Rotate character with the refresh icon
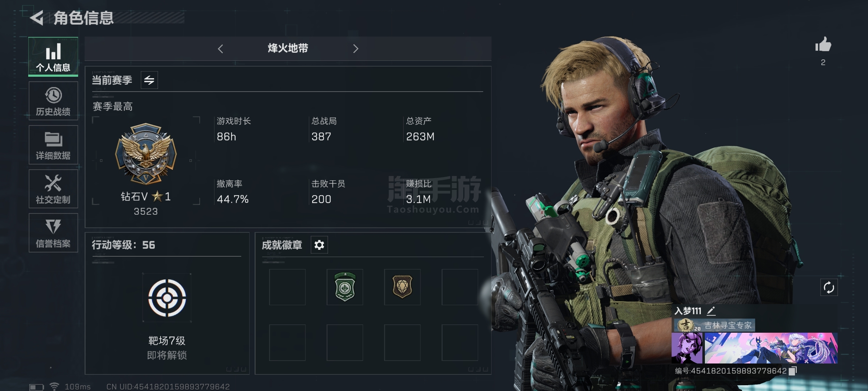Viewport: 868px width, 391px height. 829,288
